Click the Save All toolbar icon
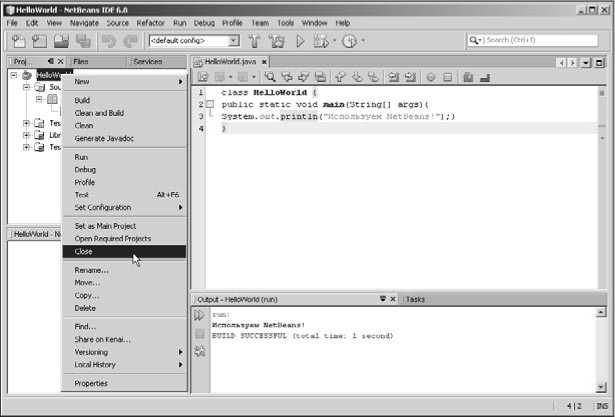This screenshot has width=615, height=417. (x=84, y=41)
